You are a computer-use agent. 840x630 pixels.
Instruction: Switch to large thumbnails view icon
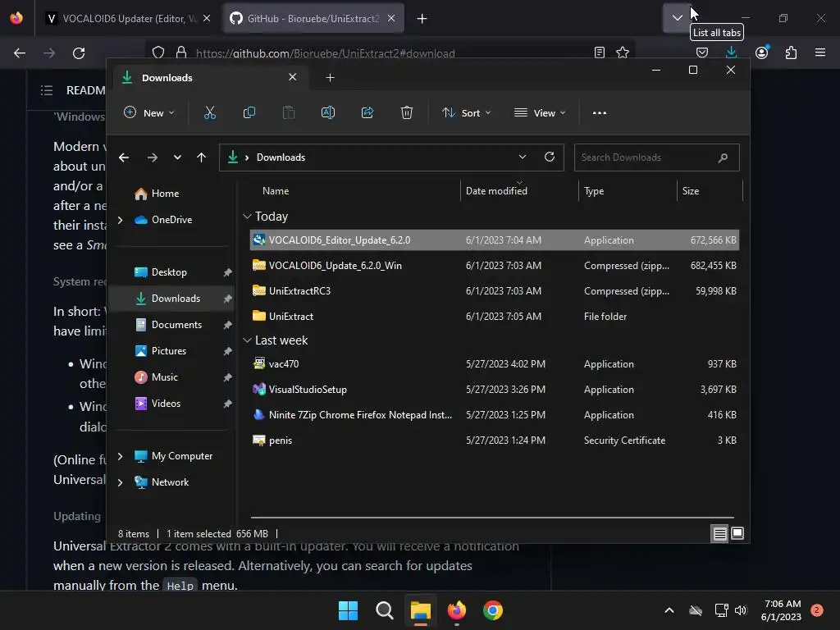click(x=737, y=533)
